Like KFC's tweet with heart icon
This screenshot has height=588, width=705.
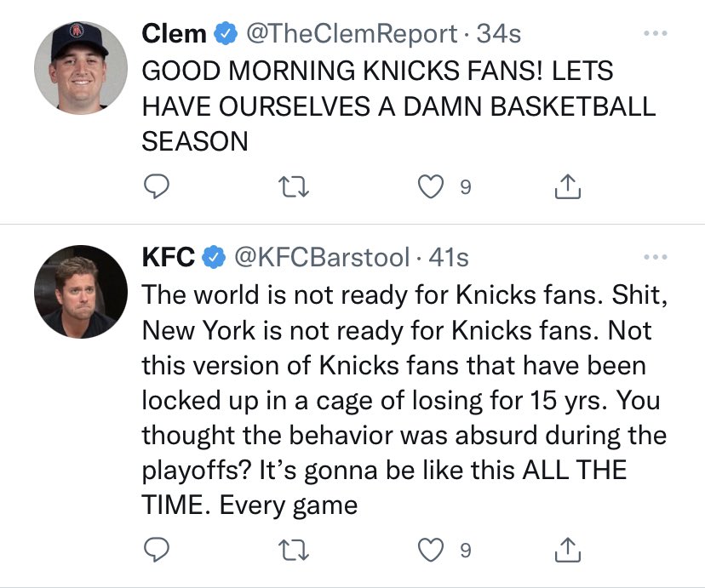click(431, 551)
